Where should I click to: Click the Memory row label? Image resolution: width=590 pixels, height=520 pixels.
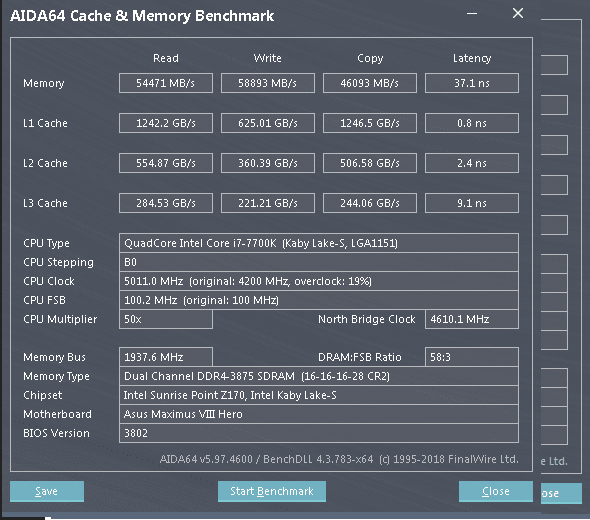point(44,83)
